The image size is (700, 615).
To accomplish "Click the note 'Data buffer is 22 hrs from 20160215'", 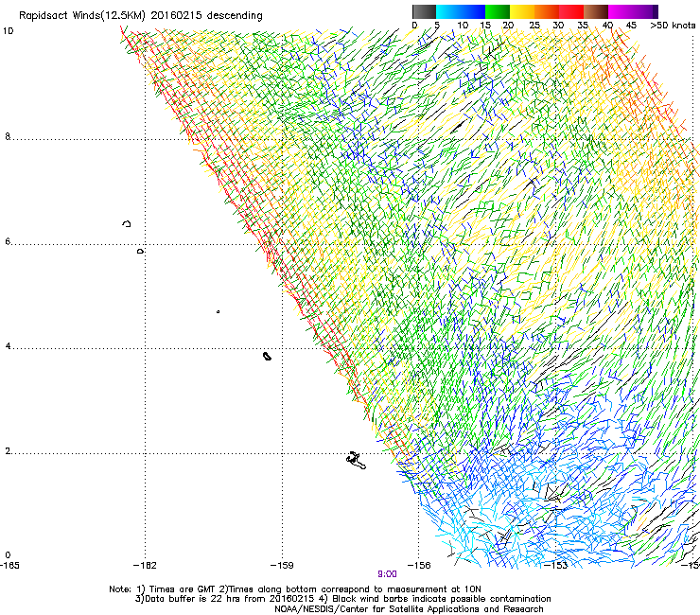I will [x=230, y=599].
